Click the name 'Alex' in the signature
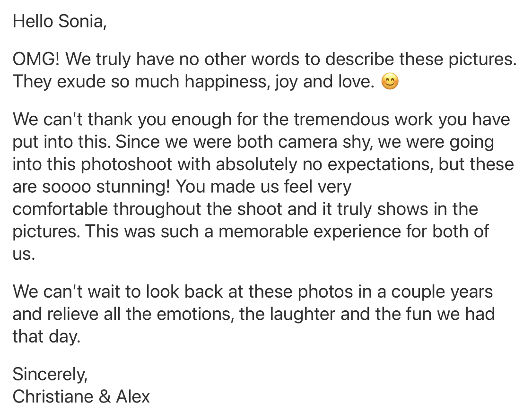Screen dimensions: 532x411 click(x=133, y=396)
